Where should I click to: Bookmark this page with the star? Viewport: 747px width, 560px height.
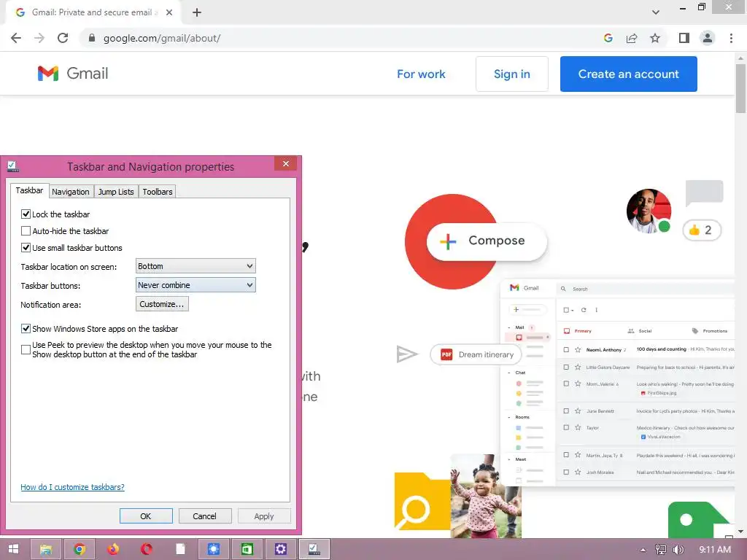click(655, 38)
